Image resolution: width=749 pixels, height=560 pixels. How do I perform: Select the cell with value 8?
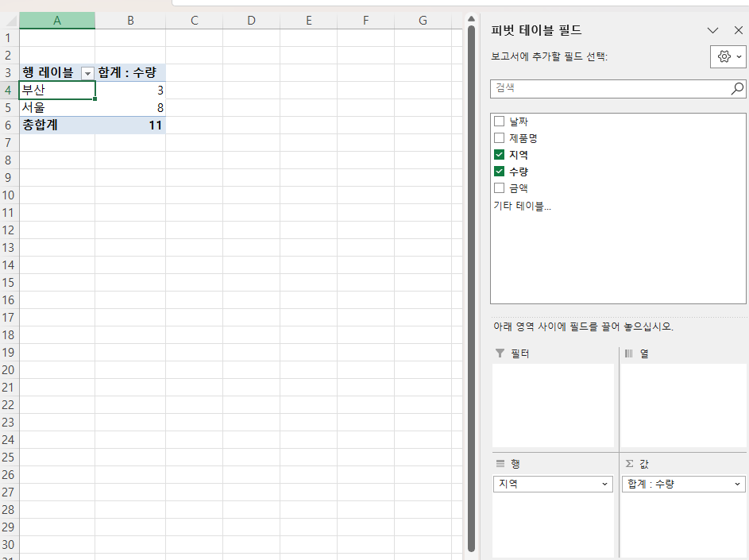(x=130, y=107)
